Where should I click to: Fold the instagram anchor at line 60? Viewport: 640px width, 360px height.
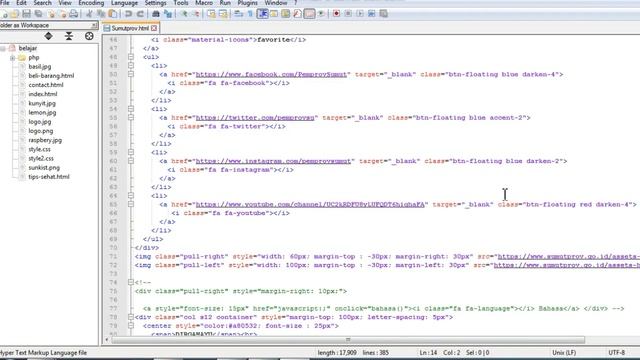(131, 161)
